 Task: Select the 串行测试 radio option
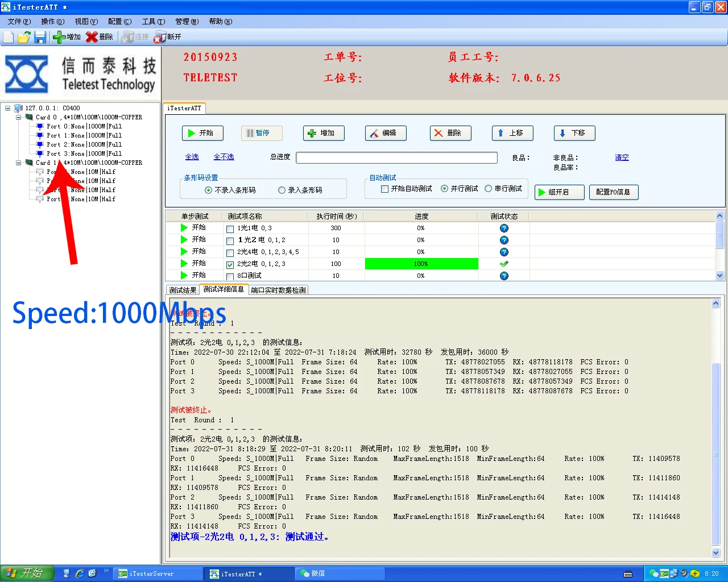(488, 189)
